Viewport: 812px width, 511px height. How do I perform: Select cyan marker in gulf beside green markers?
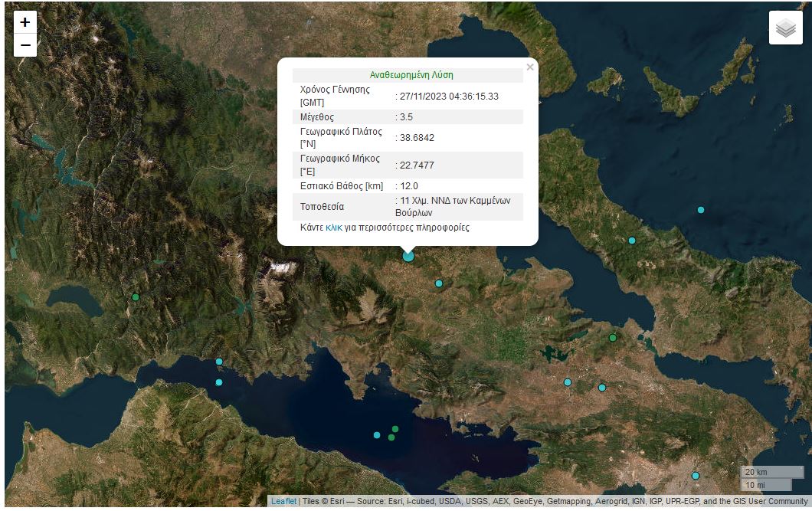[x=377, y=435]
